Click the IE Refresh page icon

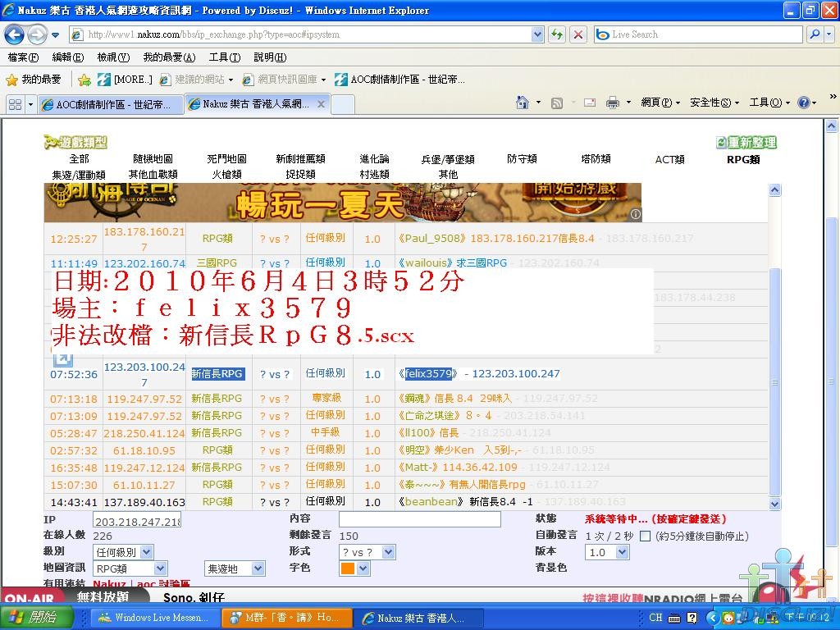[x=557, y=34]
